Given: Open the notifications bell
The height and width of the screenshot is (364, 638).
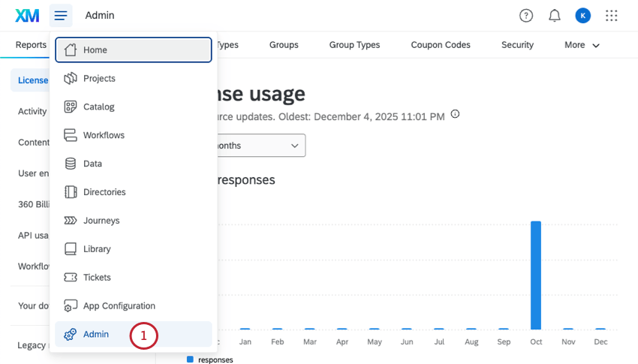Looking at the screenshot, I should (x=555, y=15).
